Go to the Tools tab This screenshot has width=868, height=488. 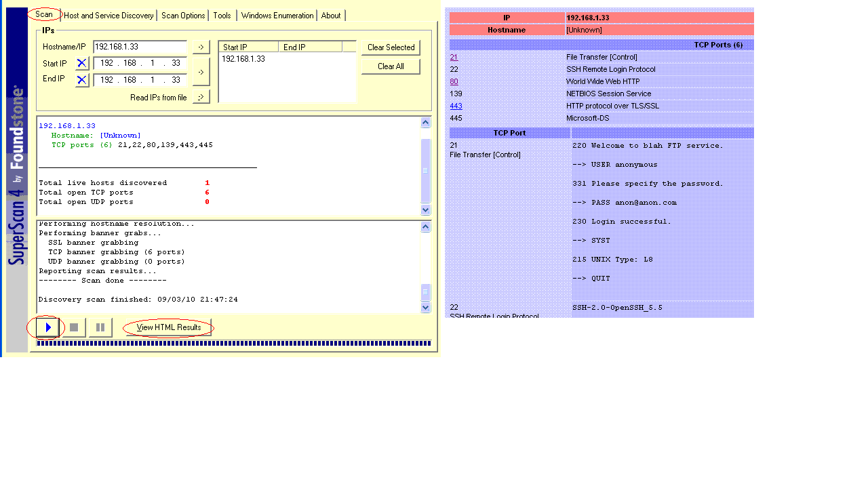pyautogui.click(x=222, y=16)
